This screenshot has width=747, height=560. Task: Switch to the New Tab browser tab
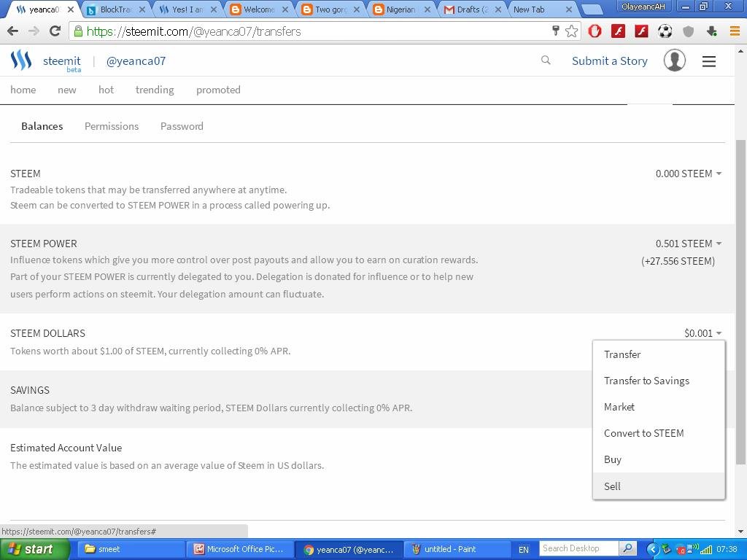543,9
